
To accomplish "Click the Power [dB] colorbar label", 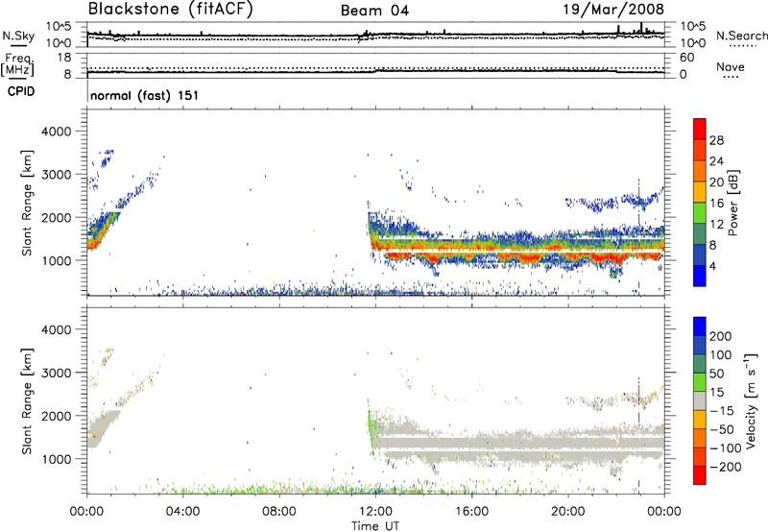I will 733,203.
